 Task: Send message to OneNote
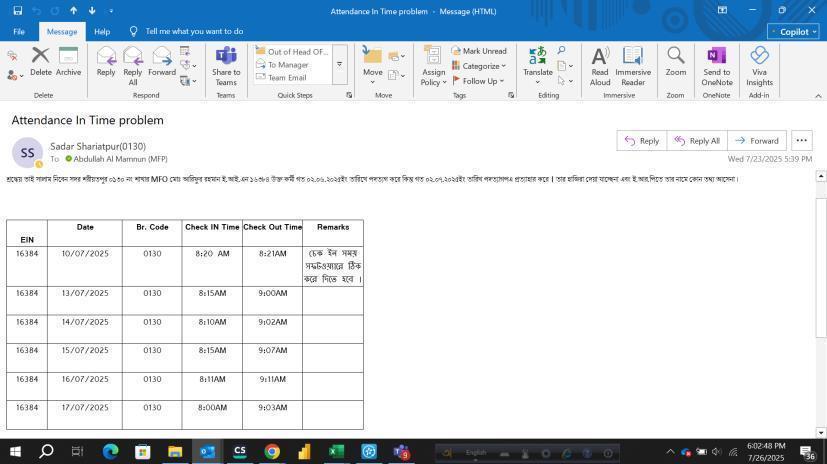pos(716,62)
